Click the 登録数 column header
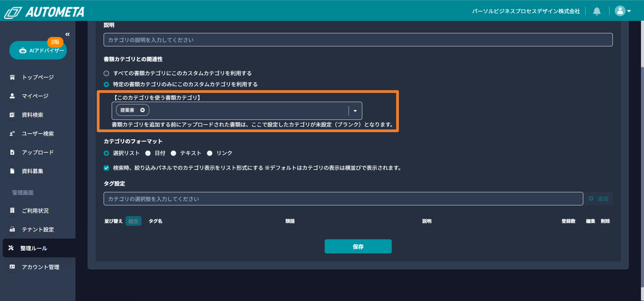644x301 pixels. [568, 221]
